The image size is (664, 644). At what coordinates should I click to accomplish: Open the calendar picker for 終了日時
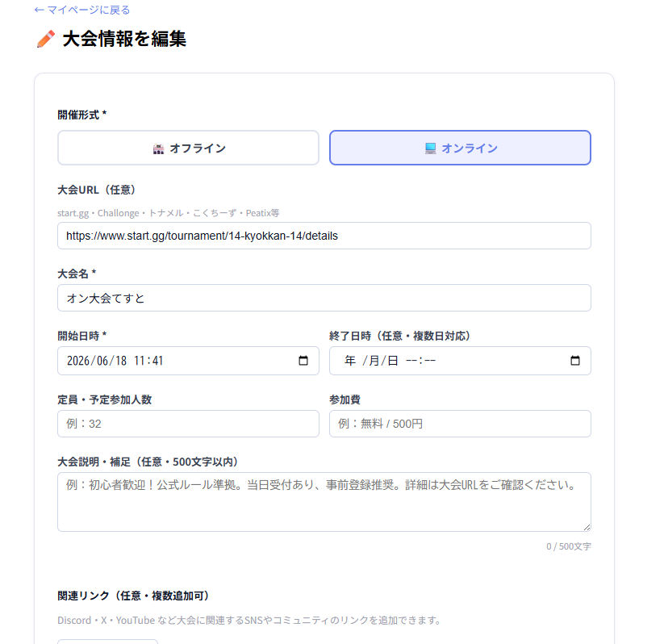(575, 361)
